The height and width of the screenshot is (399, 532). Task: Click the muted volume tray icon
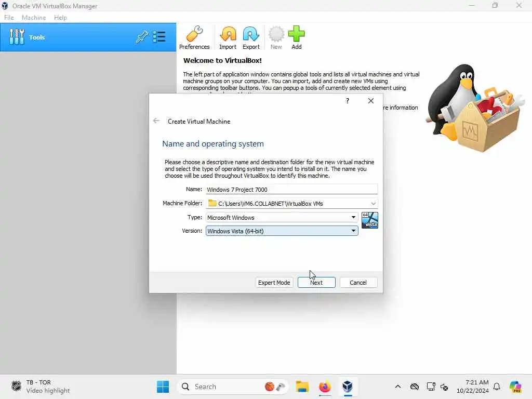(x=444, y=387)
